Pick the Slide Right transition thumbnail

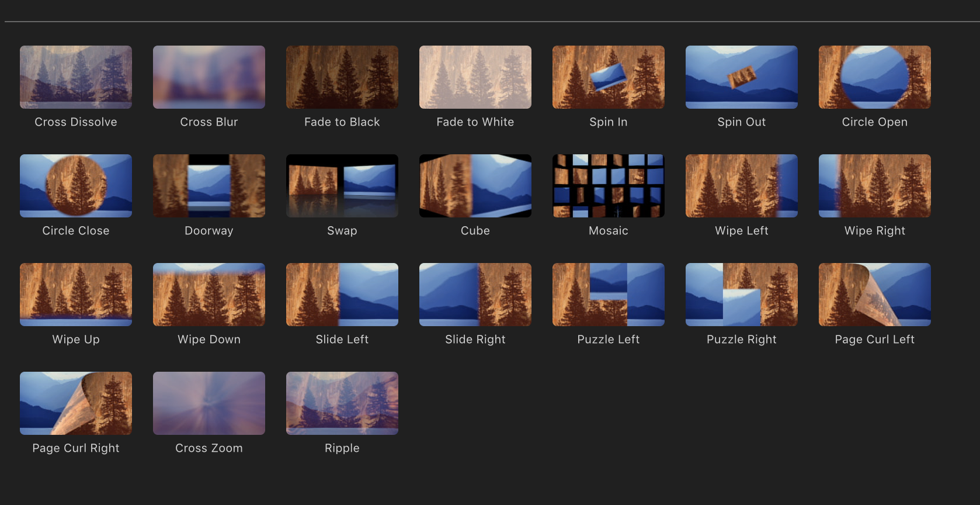coord(475,295)
